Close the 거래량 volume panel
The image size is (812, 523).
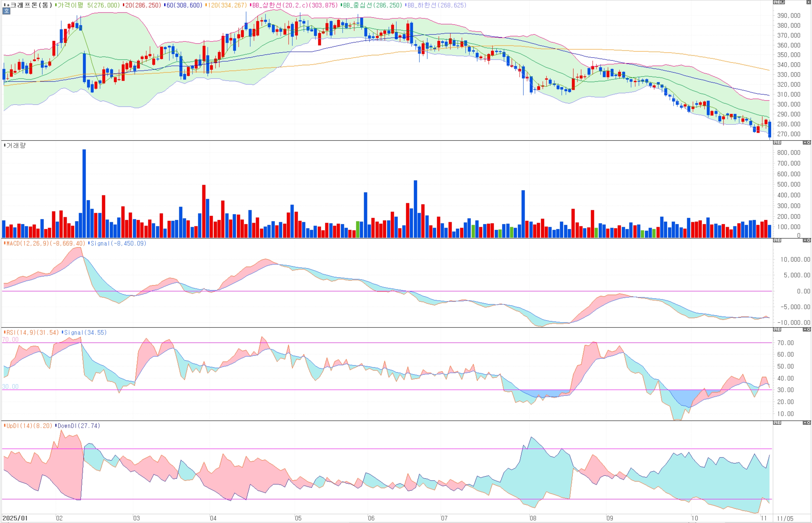809,143
